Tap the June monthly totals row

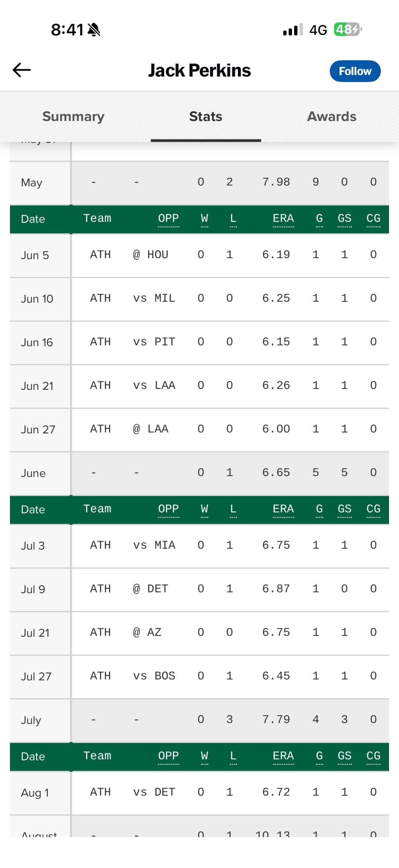[199, 473]
